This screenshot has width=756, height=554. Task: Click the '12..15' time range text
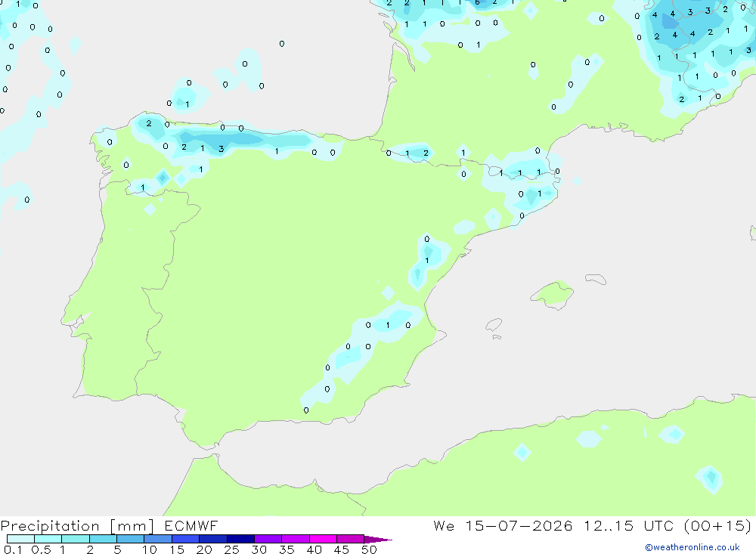(609, 525)
